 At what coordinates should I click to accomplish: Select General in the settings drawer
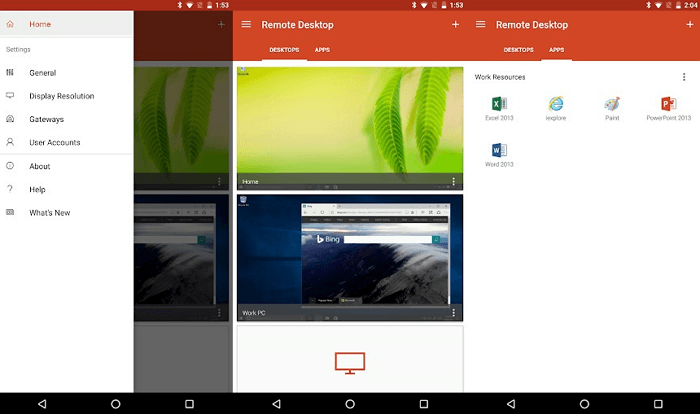pyautogui.click(x=43, y=73)
